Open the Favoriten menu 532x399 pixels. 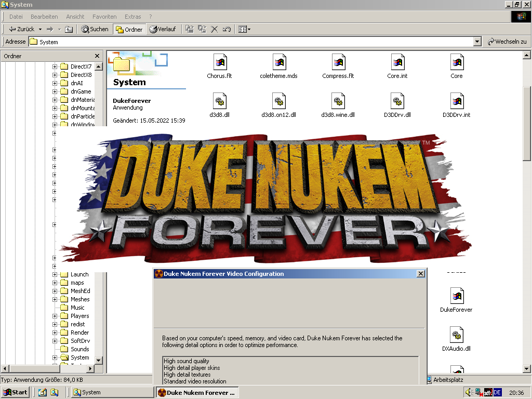click(104, 17)
